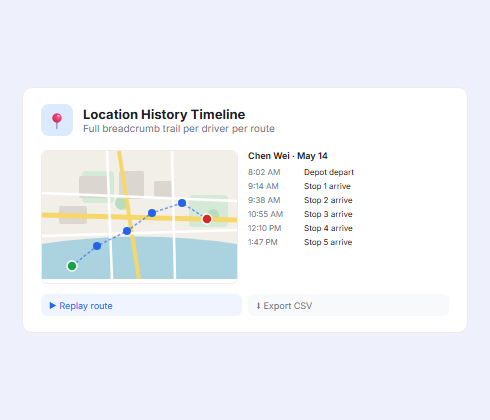Click the Export CSV button
Viewport: 490px width, 420px height.
tap(348, 305)
